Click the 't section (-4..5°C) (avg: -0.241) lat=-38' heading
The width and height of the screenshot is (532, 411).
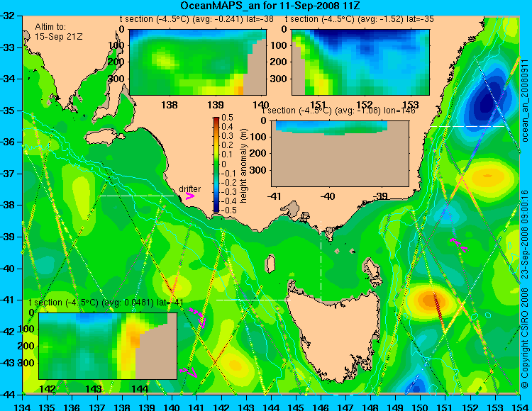pyautogui.click(x=196, y=19)
